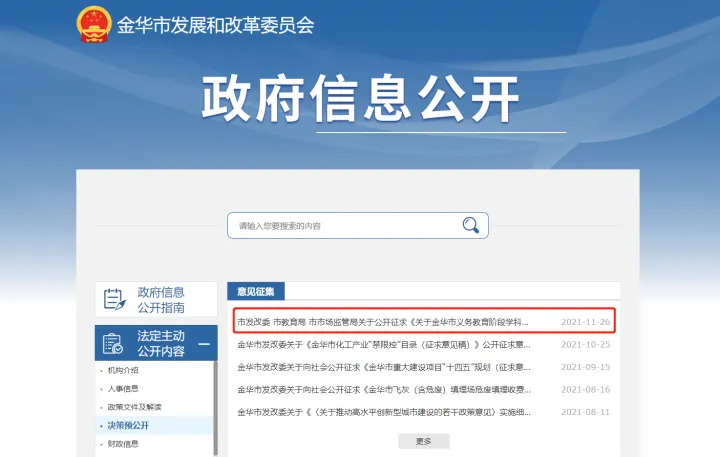The image size is (720, 457).
Task: Click the sidebar menu vertical scrollbar
Action: [215, 408]
